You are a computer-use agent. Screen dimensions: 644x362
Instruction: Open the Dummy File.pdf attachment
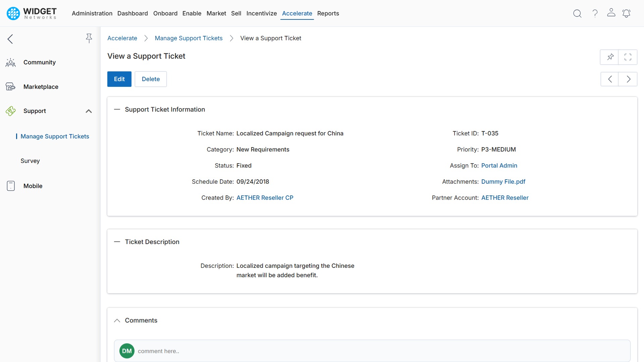coord(503,181)
